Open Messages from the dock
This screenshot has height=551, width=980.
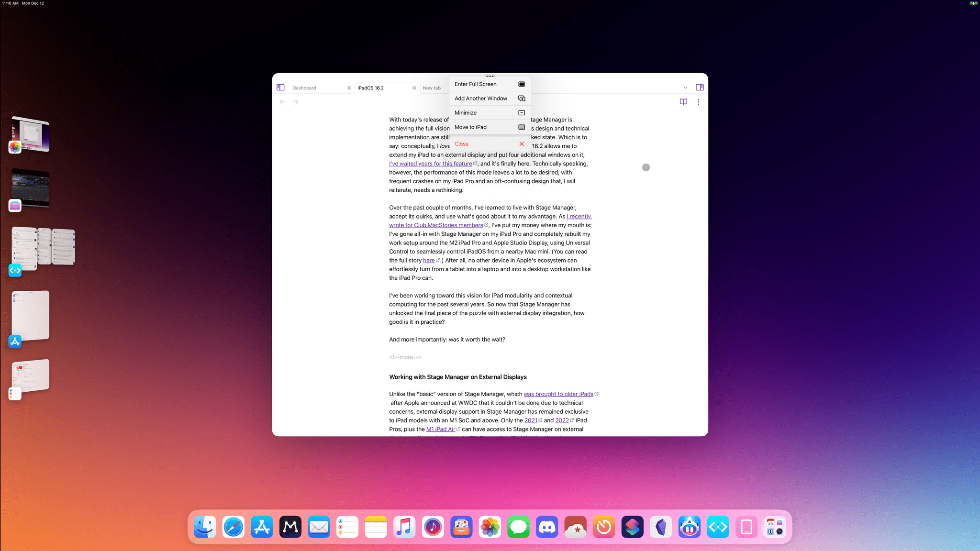click(x=518, y=527)
